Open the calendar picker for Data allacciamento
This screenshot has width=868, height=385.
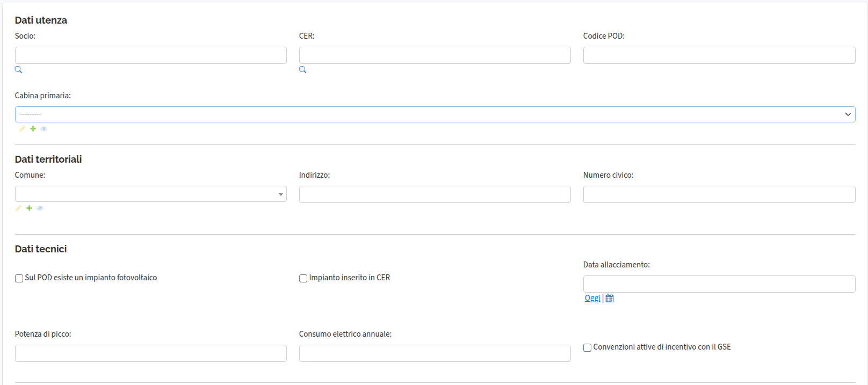pos(610,298)
